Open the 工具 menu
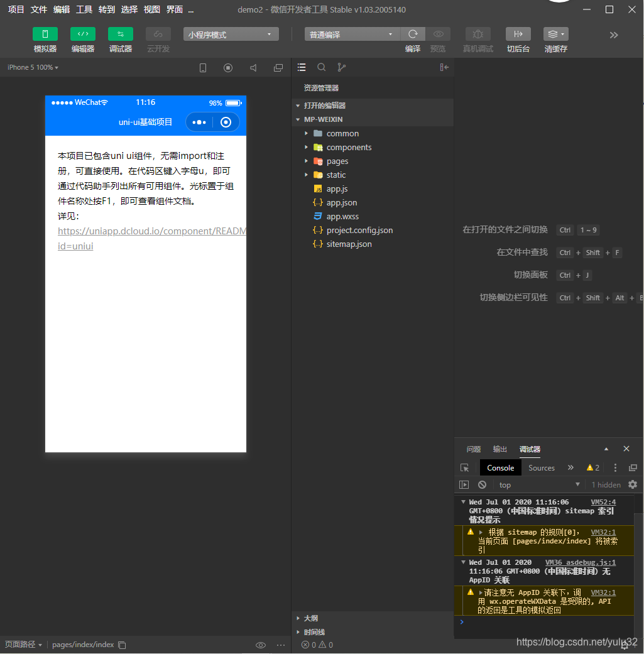 (x=84, y=9)
